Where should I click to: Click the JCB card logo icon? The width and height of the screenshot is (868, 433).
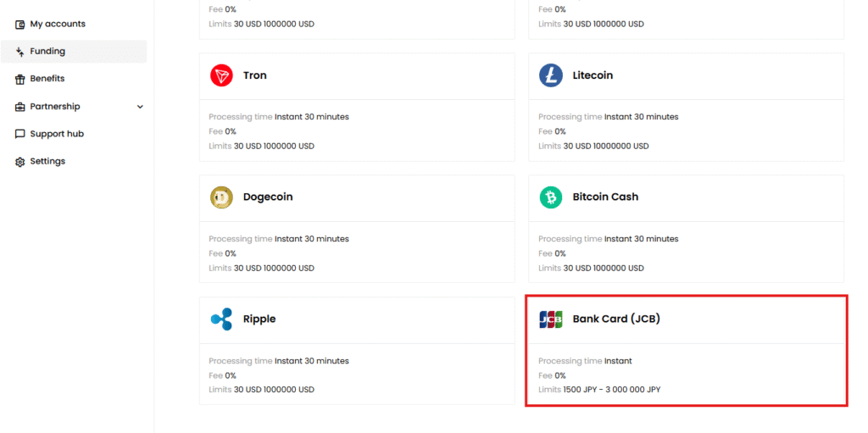pyautogui.click(x=551, y=319)
